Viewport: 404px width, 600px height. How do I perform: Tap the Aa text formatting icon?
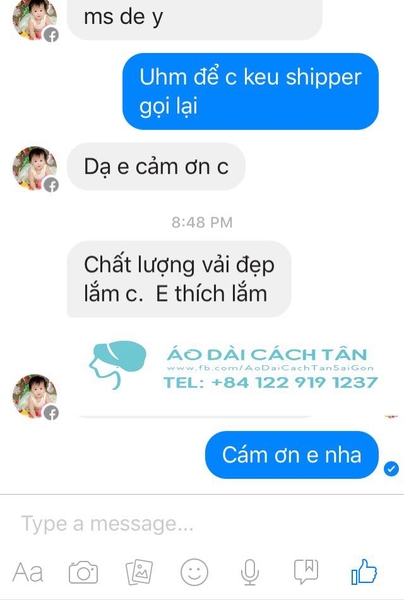28,572
